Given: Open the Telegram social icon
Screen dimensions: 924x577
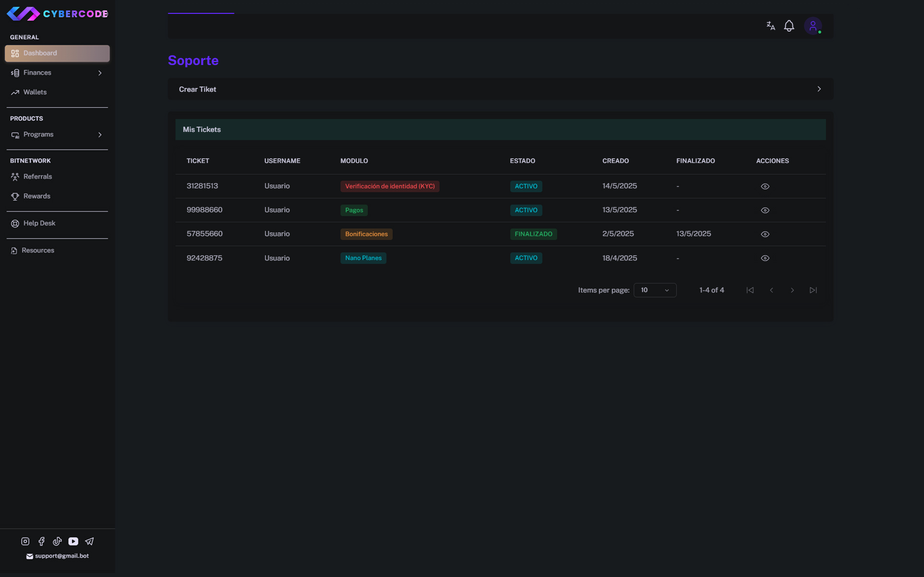Looking at the screenshot, I should point(89,541).
